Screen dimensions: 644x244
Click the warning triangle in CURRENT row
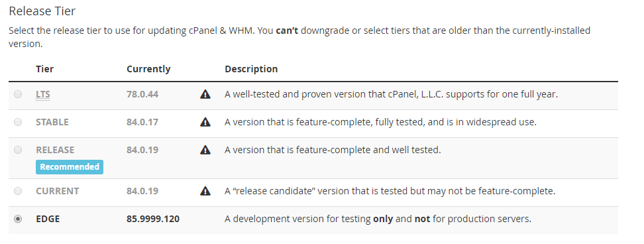205,191
